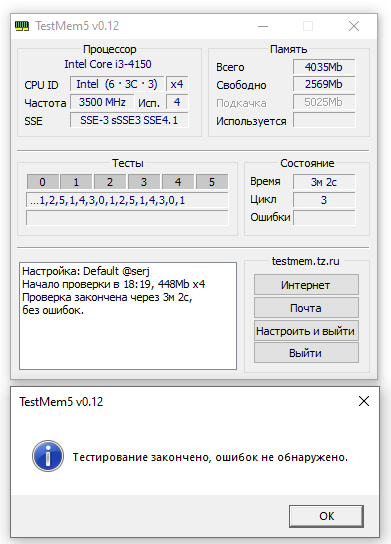Click the TestMem5 memory chip title icon
The width and height of the screenshot is (391, 544).
pyautogui.click(x=22, y=26)
